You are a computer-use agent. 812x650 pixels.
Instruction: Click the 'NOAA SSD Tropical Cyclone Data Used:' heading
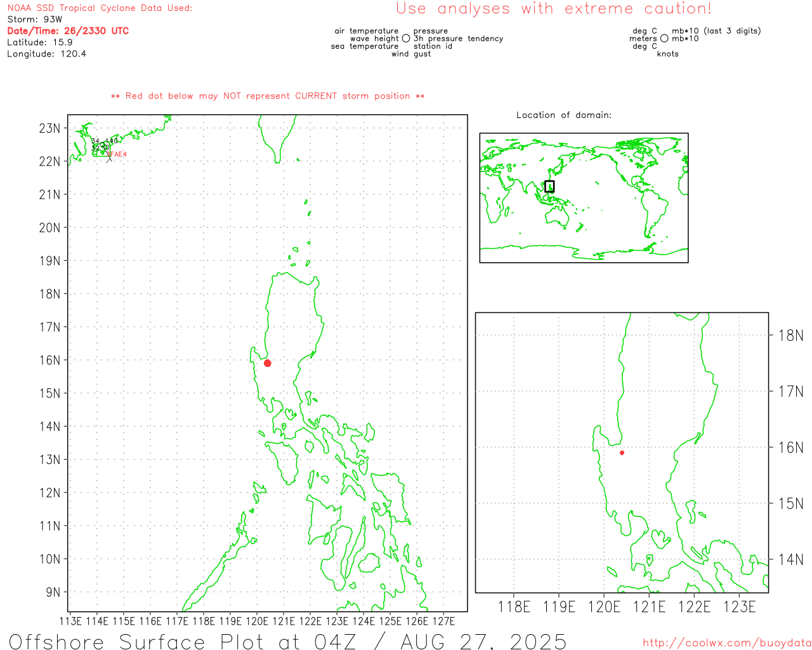[100, 8]
